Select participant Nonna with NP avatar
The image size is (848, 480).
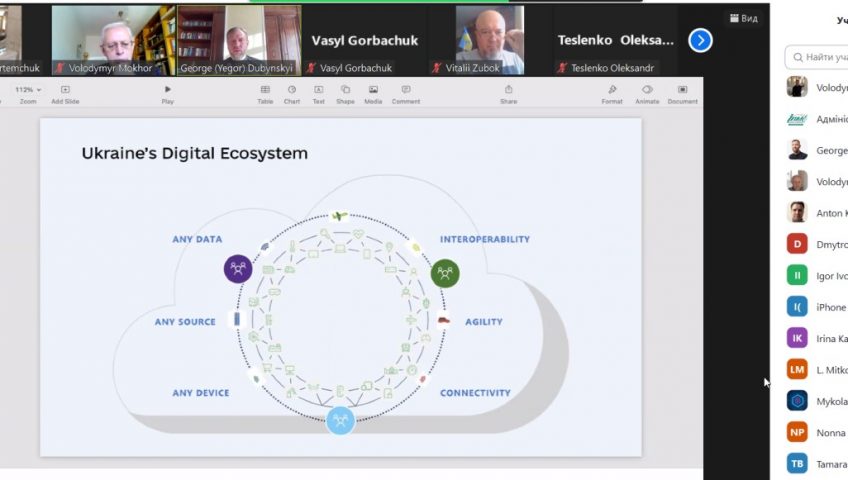817,432
